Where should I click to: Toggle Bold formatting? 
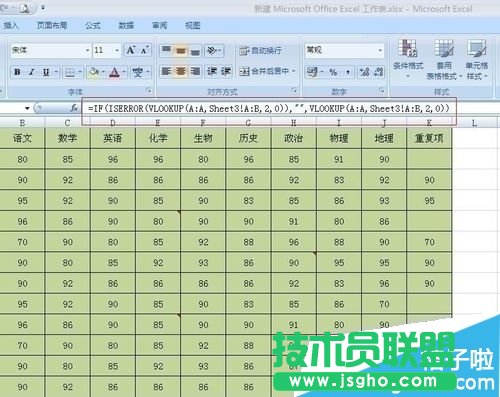(17, 72)
